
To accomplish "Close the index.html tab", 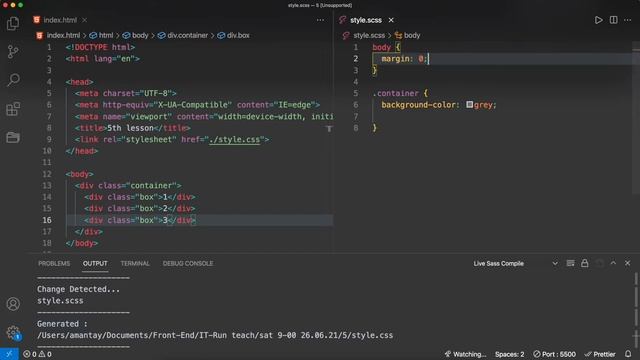I will pos(84,20).
